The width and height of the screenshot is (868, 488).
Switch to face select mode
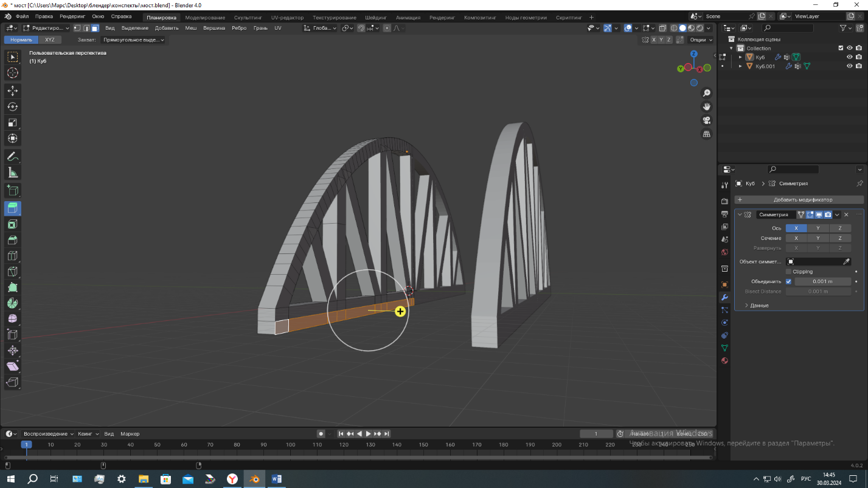95,28
